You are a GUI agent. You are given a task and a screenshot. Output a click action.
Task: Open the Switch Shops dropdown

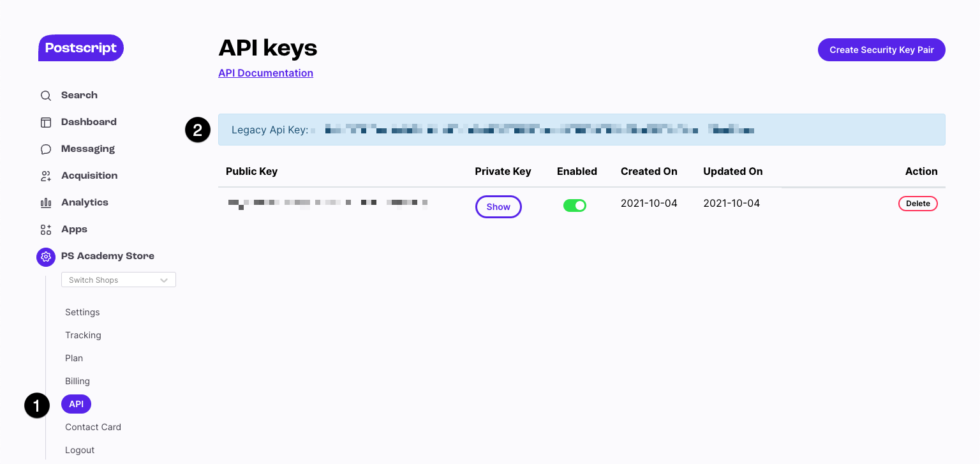tap(119, 280)
